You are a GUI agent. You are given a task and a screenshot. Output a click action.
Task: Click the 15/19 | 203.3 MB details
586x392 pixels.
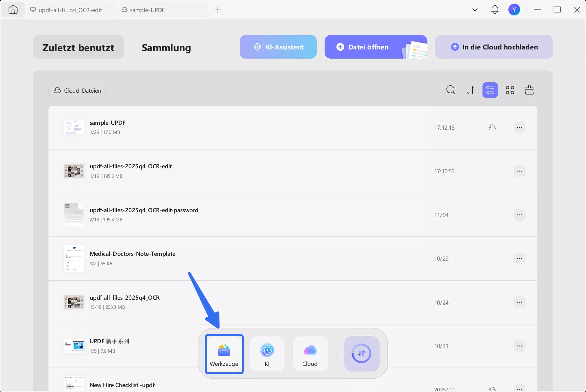click(107, 307)
